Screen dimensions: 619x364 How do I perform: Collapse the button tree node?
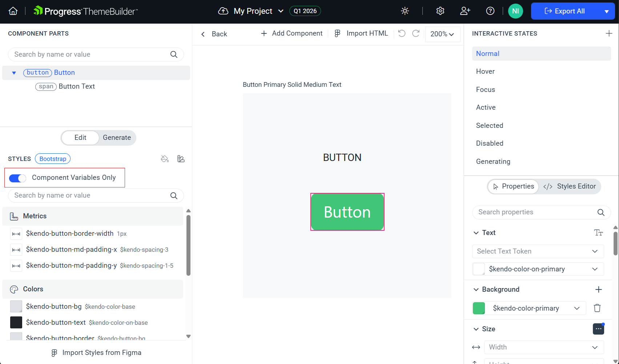(14, 73)
